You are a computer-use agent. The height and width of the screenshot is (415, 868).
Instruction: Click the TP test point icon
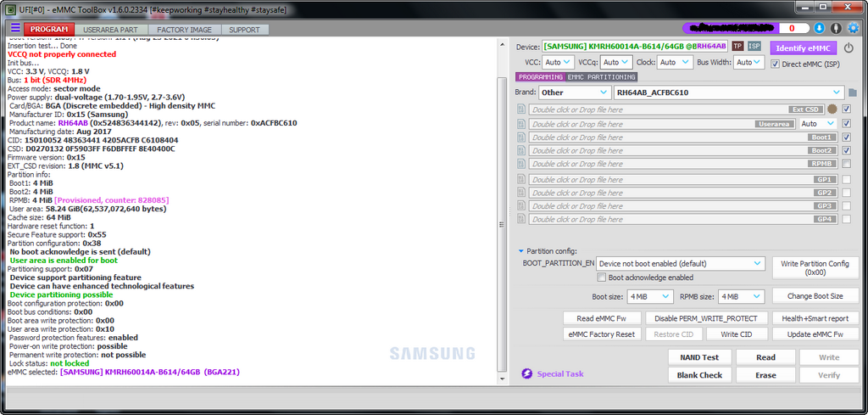tap(737, 46)
